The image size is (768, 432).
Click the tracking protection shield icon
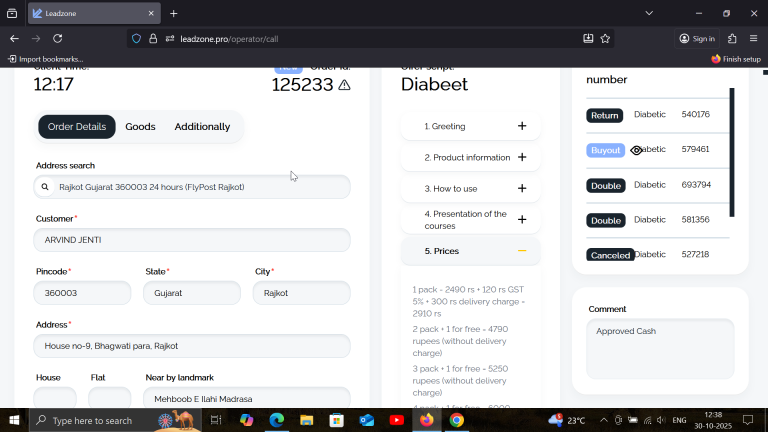coord(137,39)
